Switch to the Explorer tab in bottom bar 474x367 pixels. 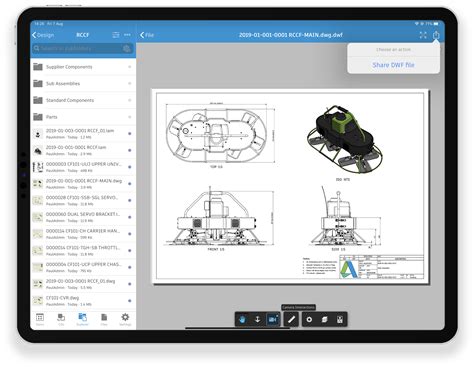click(x=82, y=319)
